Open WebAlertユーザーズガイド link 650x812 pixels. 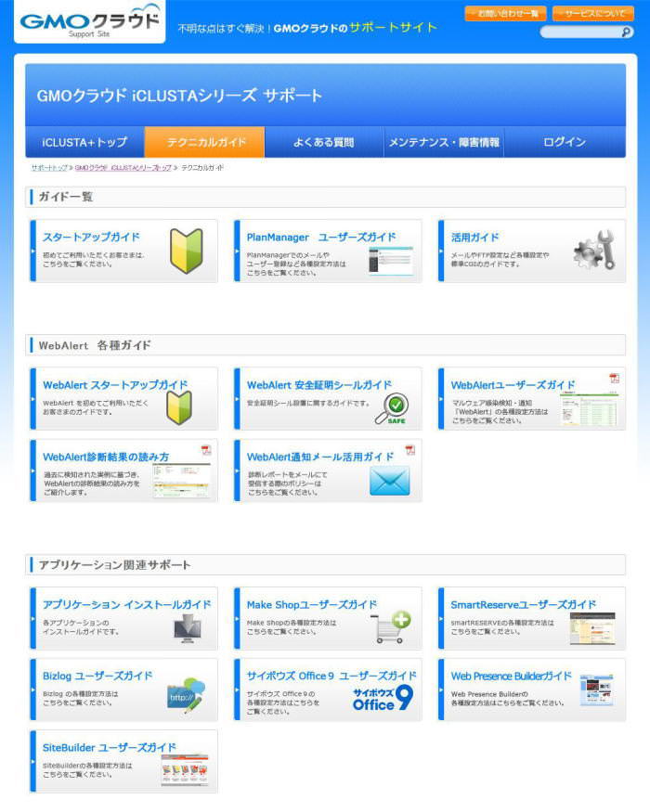[513, 385]
